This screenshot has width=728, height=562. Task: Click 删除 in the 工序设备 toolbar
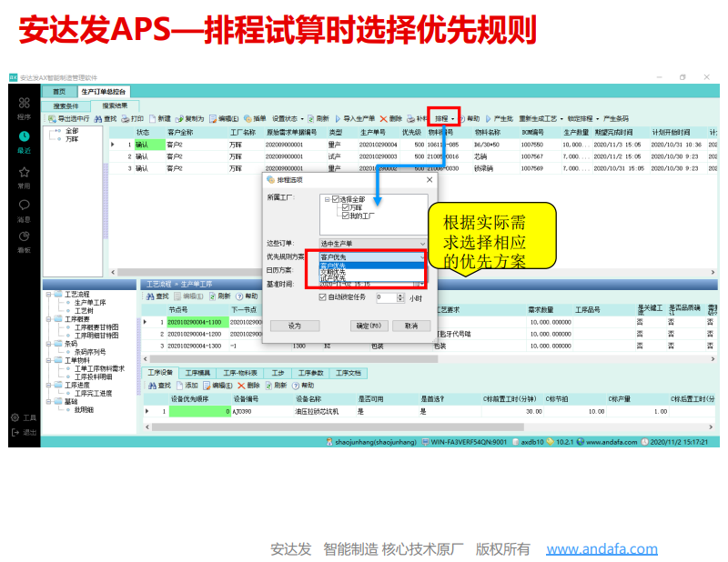pos(248,386)
